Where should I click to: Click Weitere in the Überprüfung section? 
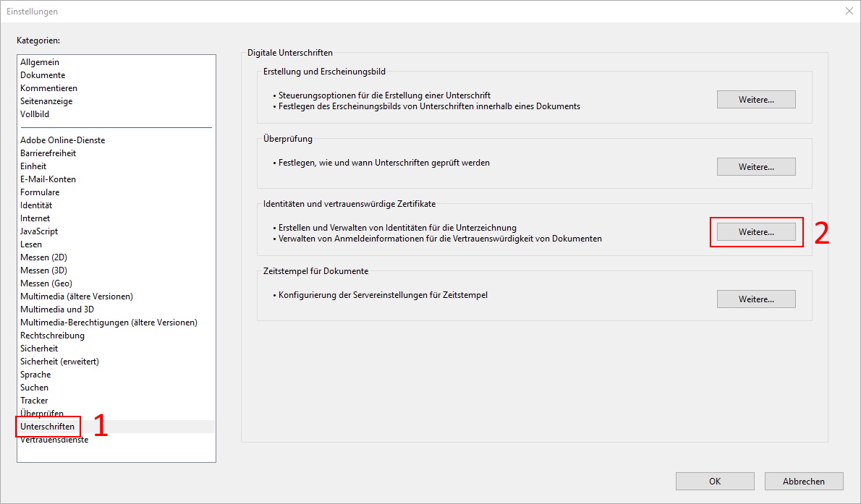[756, 167]
